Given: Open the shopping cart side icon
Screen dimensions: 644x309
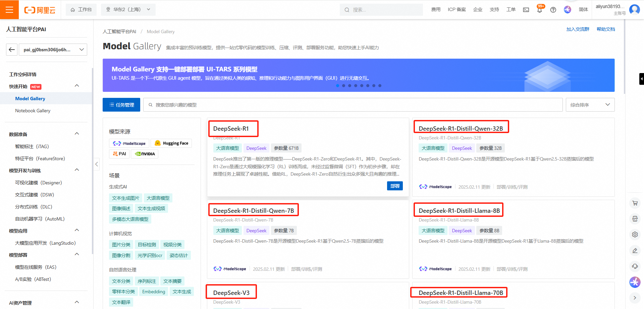Looking at the screenshot, I should [x=635, y=203].
